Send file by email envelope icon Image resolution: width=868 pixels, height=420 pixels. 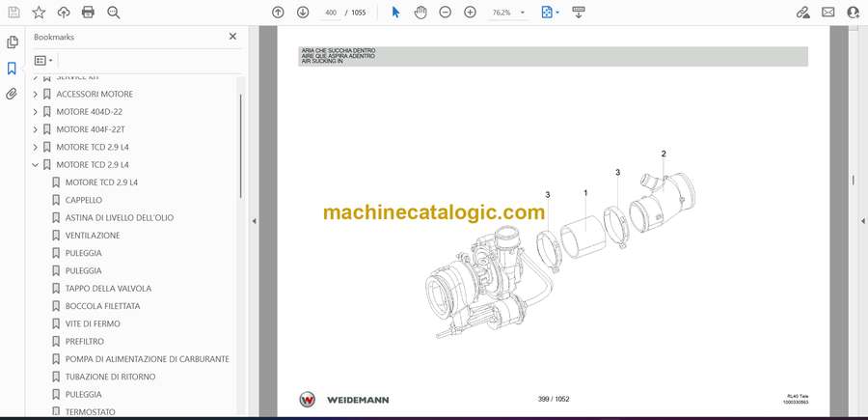pyautogui.click(x=827, y=13)
